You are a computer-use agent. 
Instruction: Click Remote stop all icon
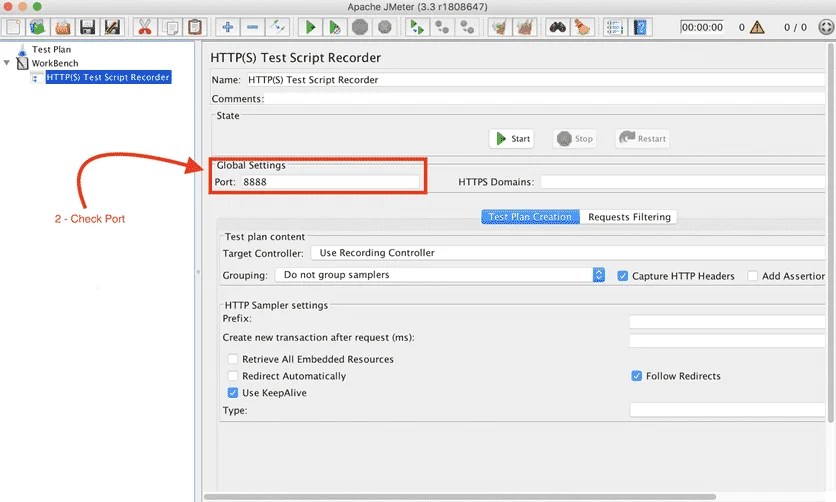click(441, 27)
